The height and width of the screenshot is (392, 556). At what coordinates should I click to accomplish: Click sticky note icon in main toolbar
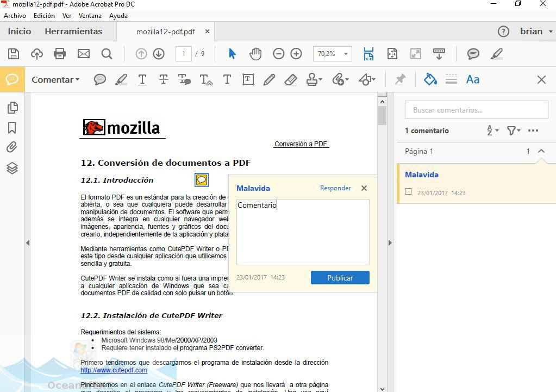coord(473,54)
